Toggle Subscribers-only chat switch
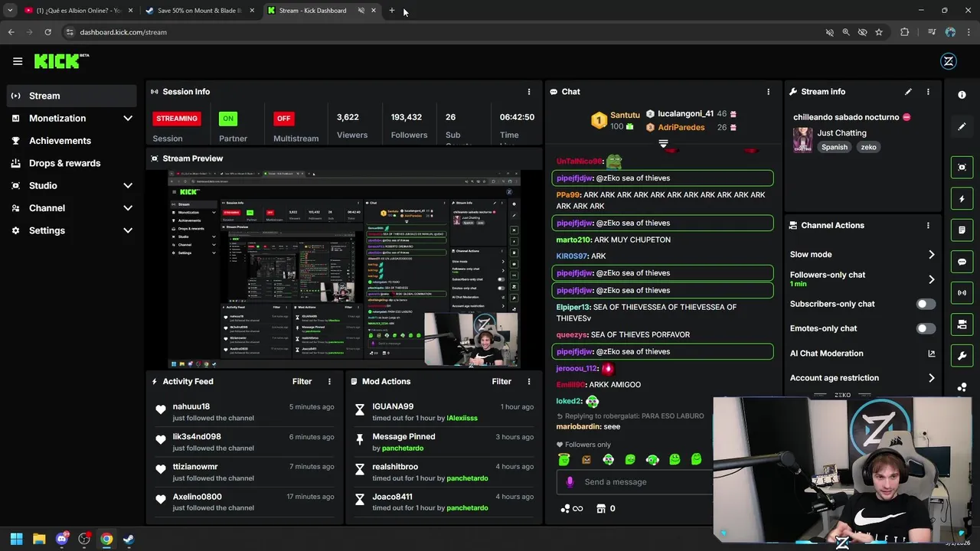The height and width of the screenshot is (551, 980). pos(925,304)
